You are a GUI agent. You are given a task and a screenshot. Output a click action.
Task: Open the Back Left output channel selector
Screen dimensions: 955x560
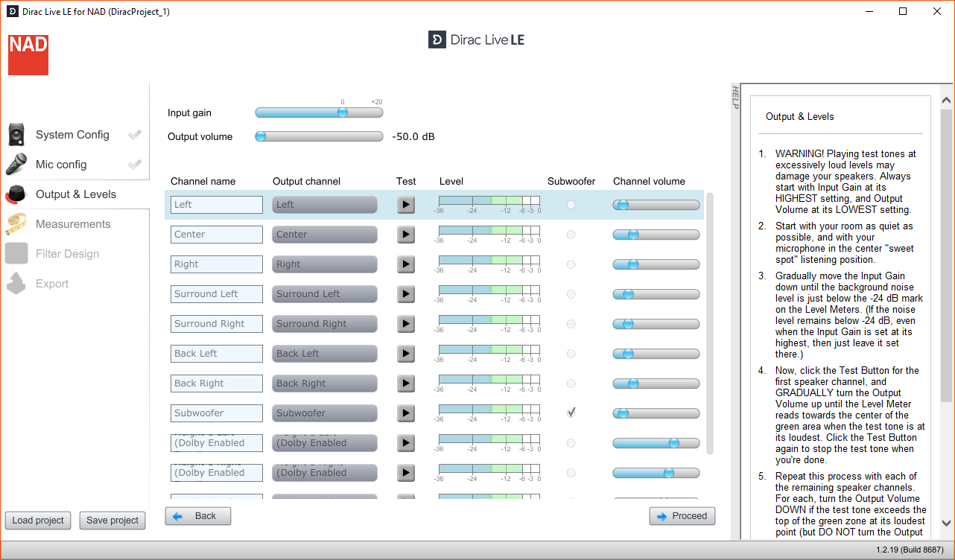coord(325,354)
